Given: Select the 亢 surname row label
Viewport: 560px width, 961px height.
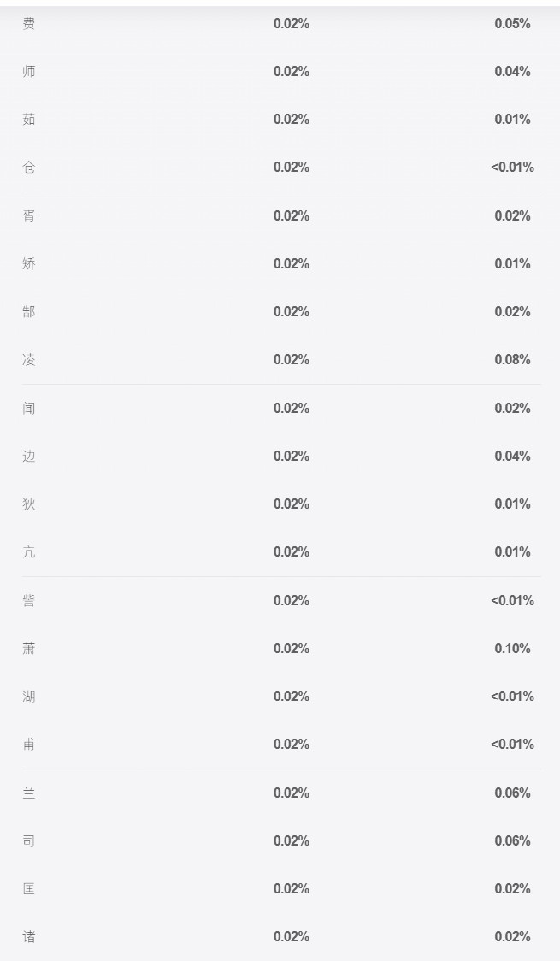Looking at the screenshot, I should point(29,551).
